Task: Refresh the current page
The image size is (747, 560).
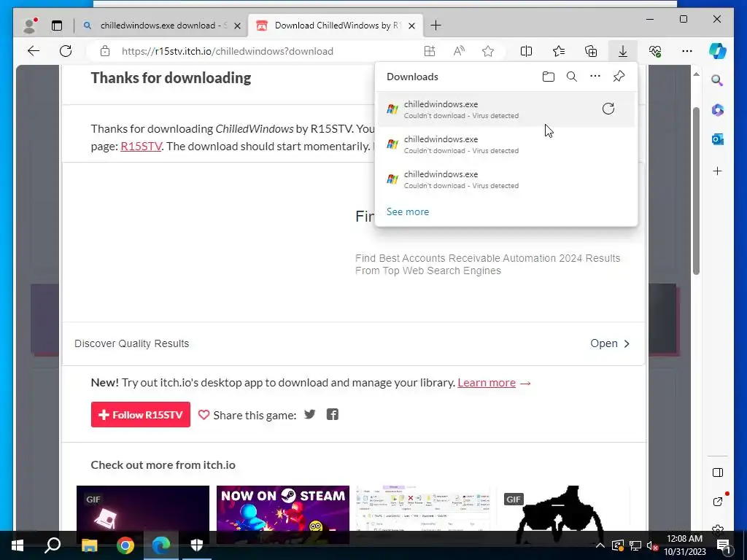Action: click(66, 51)
